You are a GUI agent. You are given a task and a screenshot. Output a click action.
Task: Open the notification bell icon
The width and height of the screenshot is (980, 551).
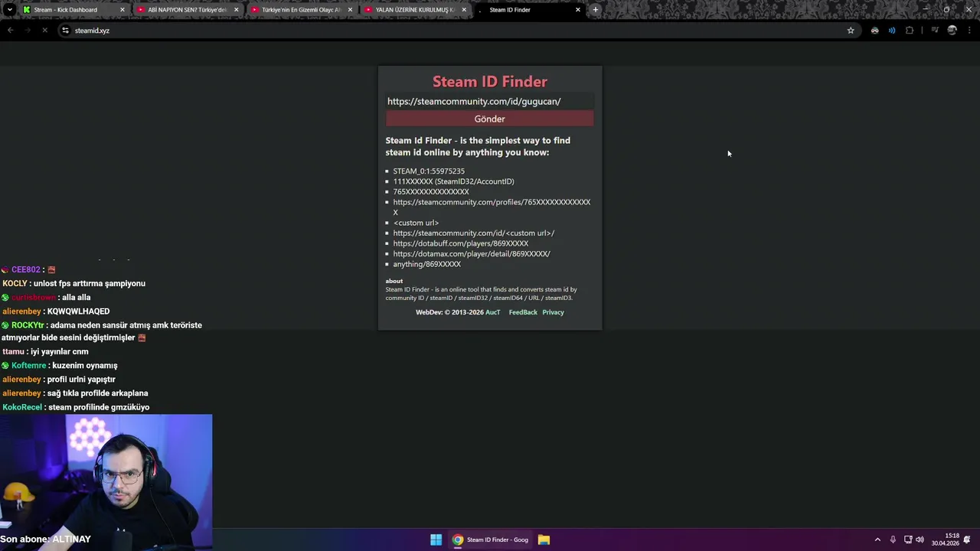[x=969, y=540]
